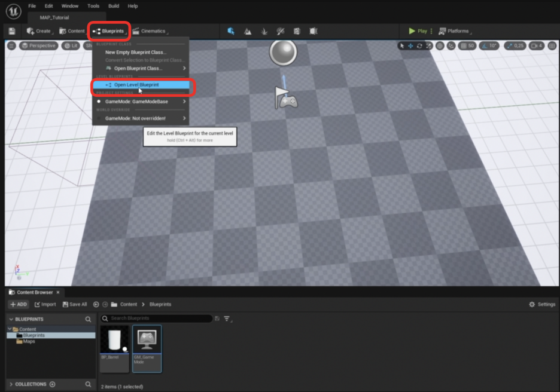This screenshot has width=560, height=392.
Task: Adjust camera speed setting 4
Action: (x=537, y=45)
